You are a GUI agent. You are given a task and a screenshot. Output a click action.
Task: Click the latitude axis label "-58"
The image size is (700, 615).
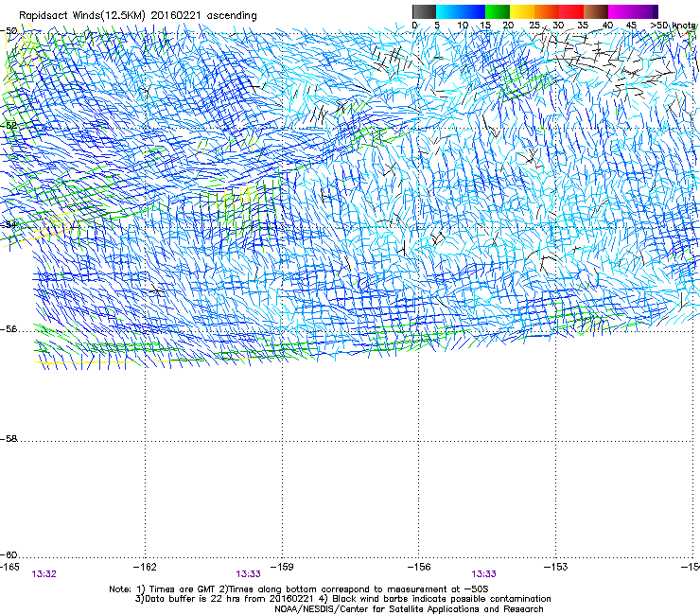[9, 439]
